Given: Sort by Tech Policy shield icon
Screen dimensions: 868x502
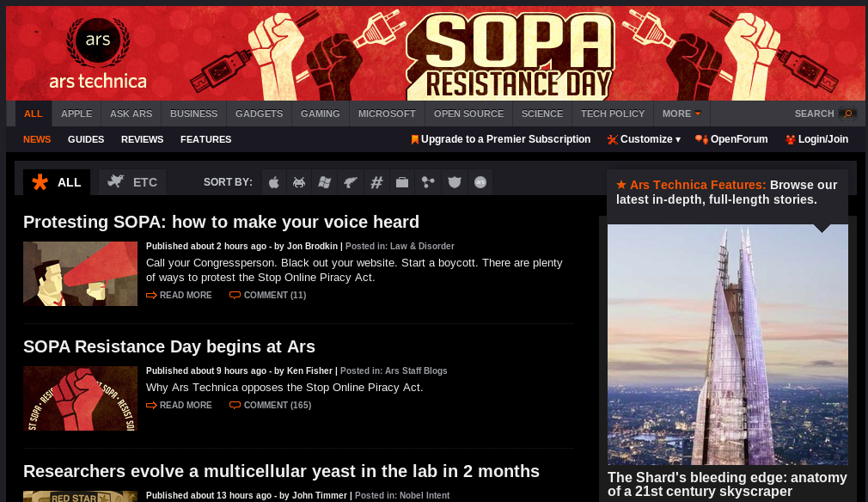Looking at the screenshot, I should click(x=455, y=182).
